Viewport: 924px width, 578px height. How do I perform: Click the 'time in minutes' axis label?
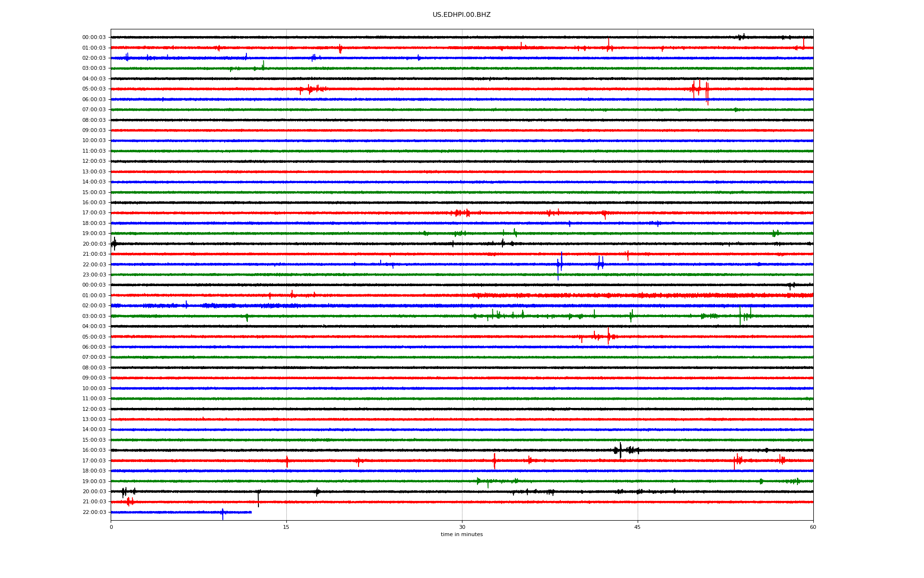point(462,534)
